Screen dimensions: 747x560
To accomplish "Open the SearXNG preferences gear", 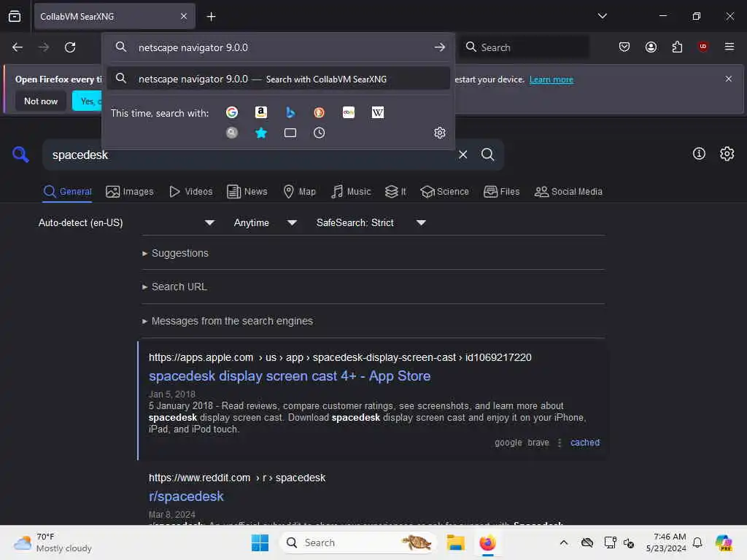I will tap(727, 153).
